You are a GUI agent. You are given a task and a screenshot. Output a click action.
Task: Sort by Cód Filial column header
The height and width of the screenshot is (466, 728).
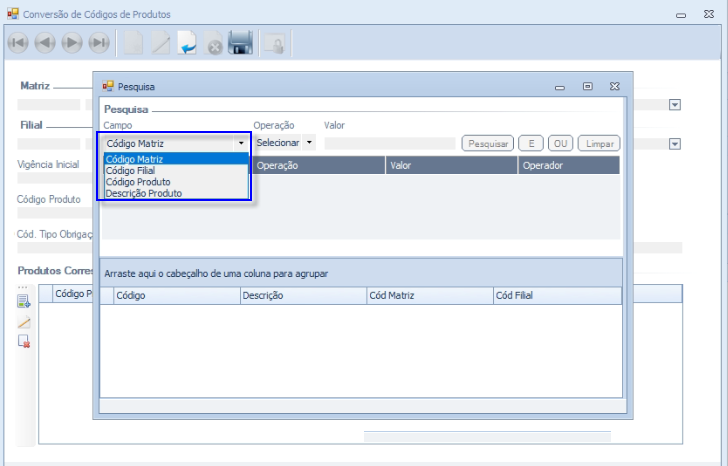(x=557, y=296)
